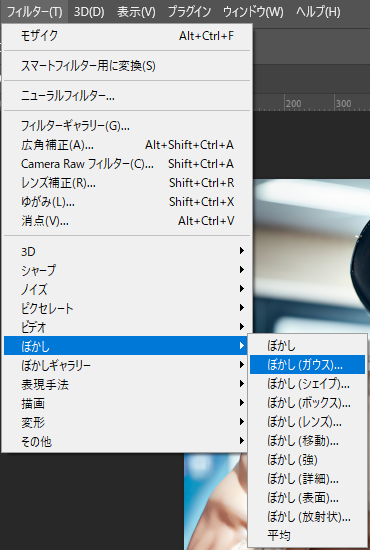Viewport: 370px width, 550px height.
Task: Expand the 3D filter submenu
Action: 127,251
